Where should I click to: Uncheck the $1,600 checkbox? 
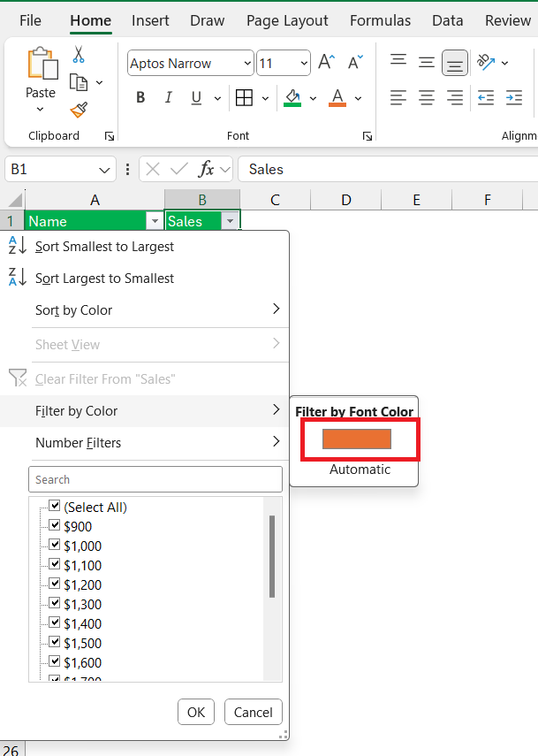[x=55, y=661]
